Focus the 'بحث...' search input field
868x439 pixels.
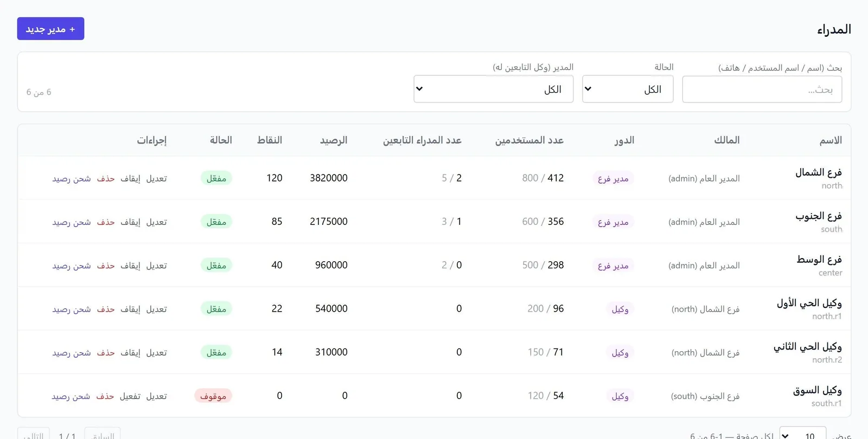pos(762,89)
